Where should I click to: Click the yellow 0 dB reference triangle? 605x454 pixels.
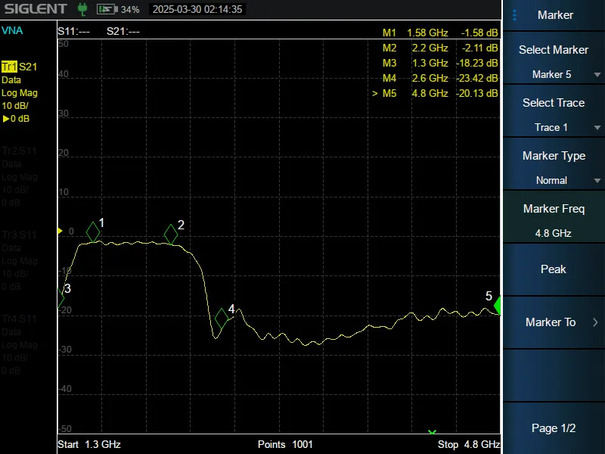tap(60, 231)
